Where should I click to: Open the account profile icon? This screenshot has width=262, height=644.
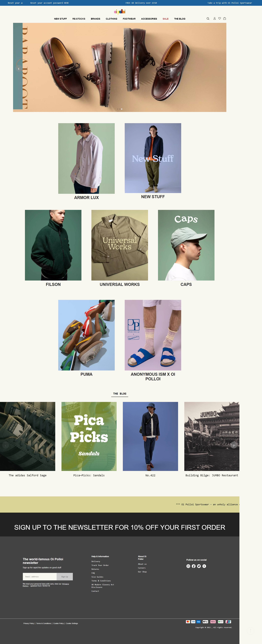click(214, 18)
